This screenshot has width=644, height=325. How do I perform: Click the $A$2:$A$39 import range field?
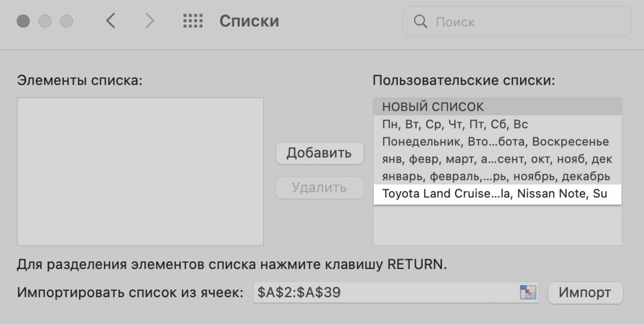coord(385,292)
